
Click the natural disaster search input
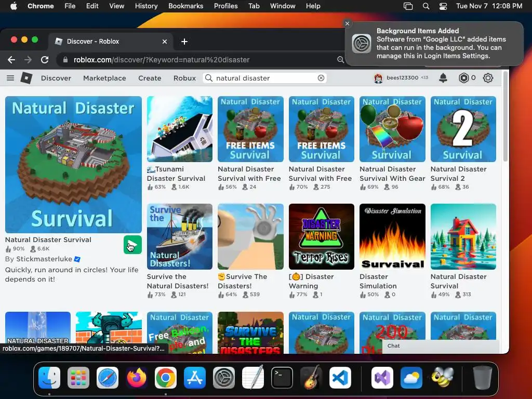[x=264, y=78]
